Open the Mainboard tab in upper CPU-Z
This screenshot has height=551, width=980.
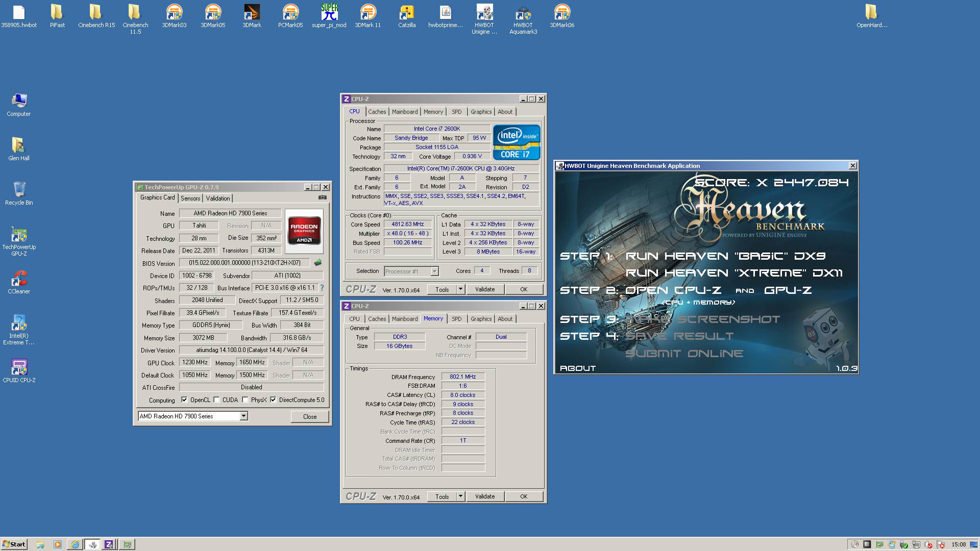tap(405, 112)
